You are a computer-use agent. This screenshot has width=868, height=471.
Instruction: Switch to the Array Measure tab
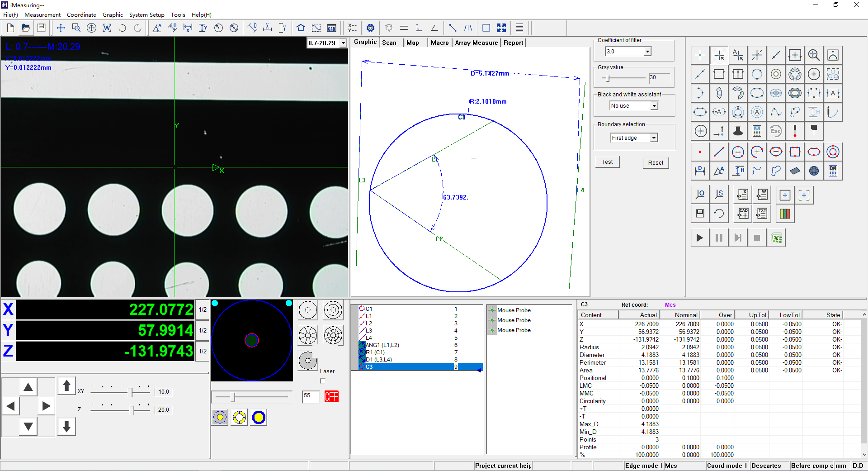[476, 43]
